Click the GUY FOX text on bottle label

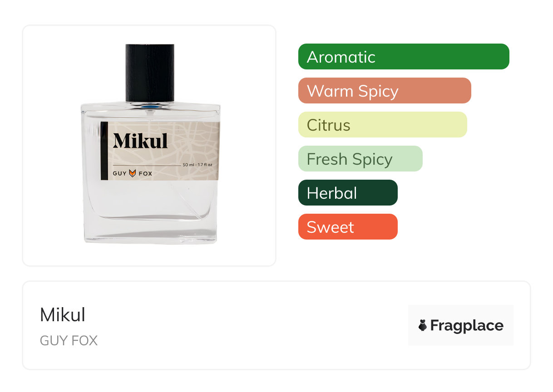click(133, 173)
